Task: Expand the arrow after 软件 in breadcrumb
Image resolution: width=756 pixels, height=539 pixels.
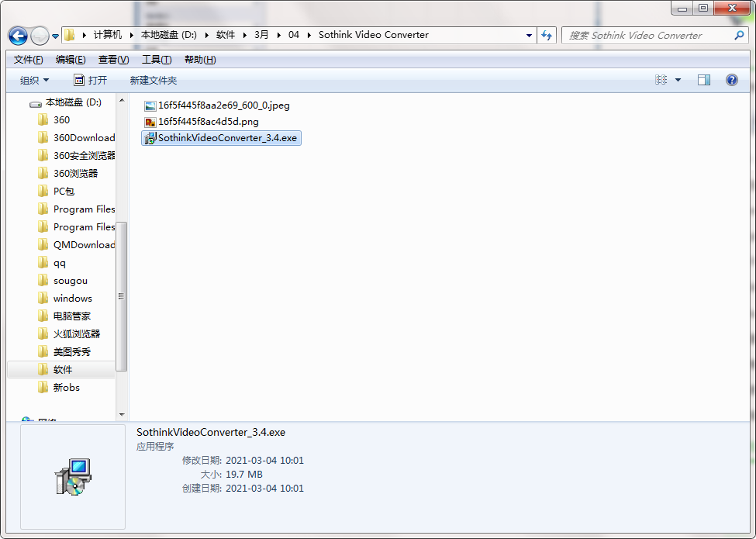Action: pos(245,35)
